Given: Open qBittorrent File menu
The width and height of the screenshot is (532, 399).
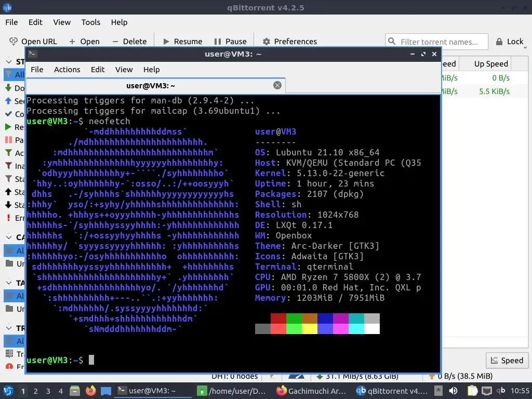Looking at the screenshot, I should point(11,22).
